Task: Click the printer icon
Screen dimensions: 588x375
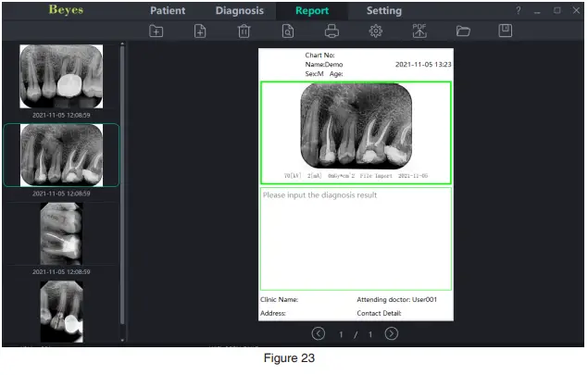Action: pyautogui.click(x=332, y=31)
